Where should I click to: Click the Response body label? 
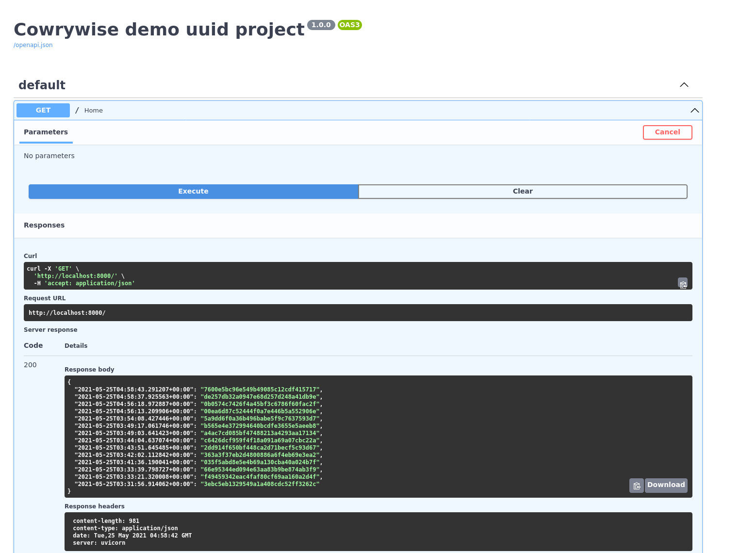coord(89,370)
